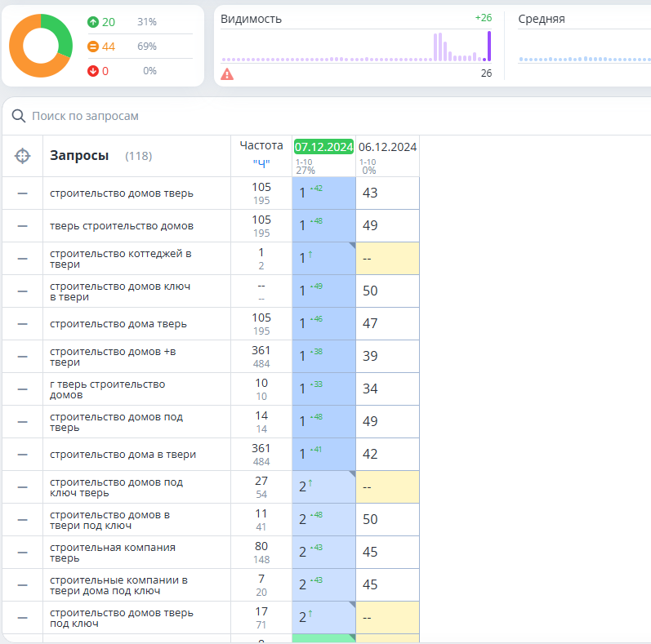Screen dimensions: 651x644
Task: Click the dash icon for строительство коттеджей в твери
Action: [x=22, y=259]
